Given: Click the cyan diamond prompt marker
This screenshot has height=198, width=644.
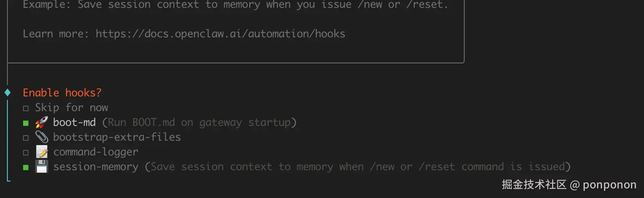Looking at the screenshot, I should (7, 92).
